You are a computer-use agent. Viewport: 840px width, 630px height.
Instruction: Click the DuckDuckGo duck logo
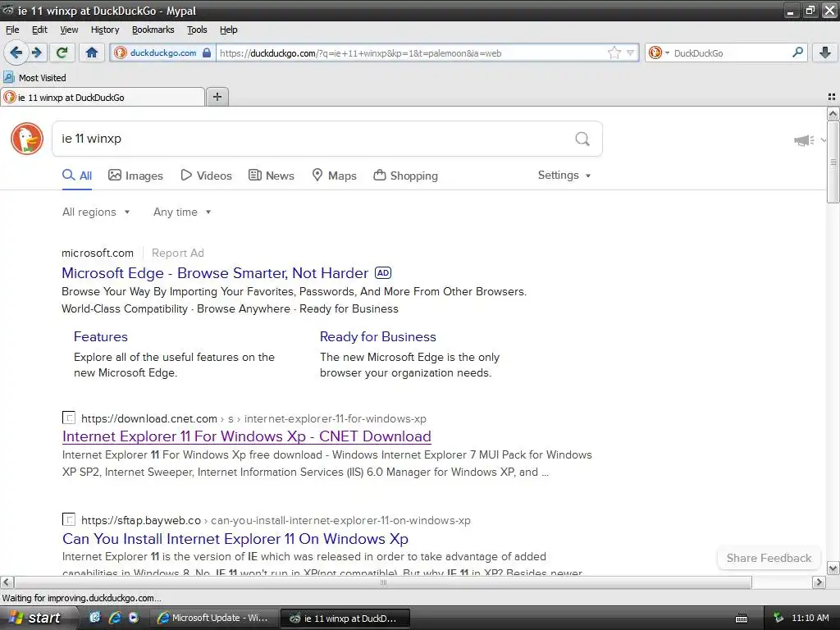click(27, 139)
